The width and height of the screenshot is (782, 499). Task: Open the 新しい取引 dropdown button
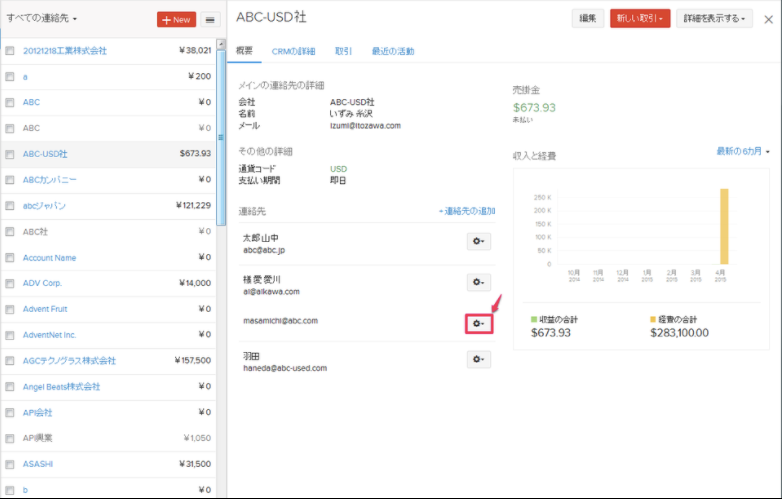pos(639,18)
